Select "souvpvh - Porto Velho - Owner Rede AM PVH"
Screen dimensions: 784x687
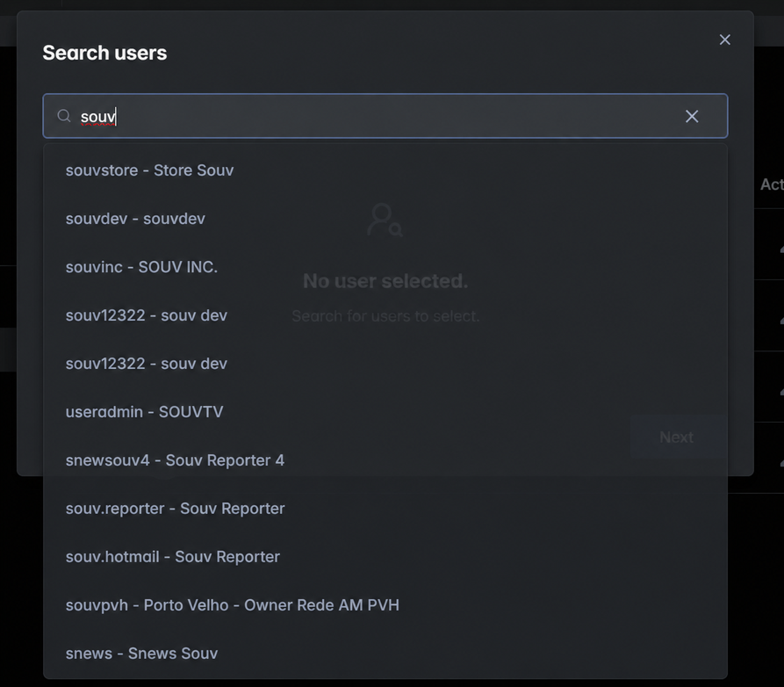[385, 605]
